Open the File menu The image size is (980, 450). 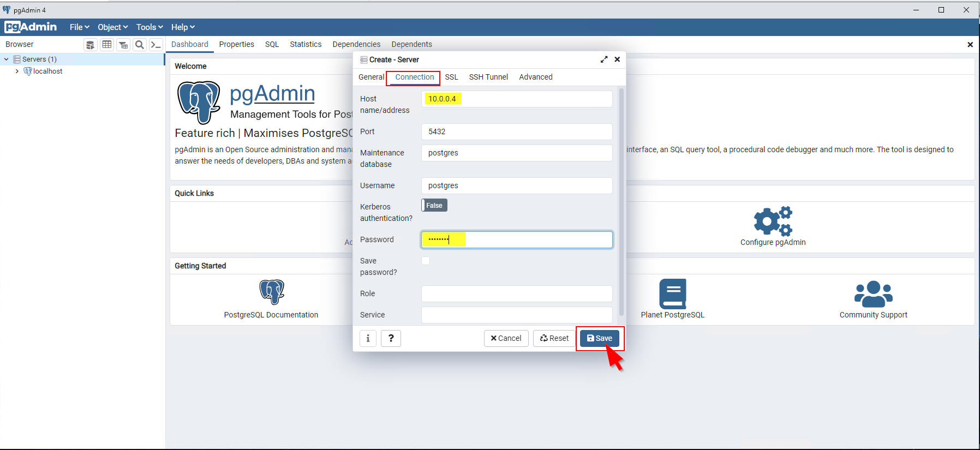tap(80, 27)
